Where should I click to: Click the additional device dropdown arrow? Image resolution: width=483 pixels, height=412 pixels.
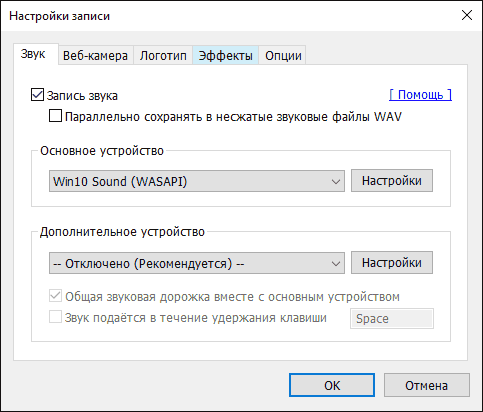(x=336, y=264)
